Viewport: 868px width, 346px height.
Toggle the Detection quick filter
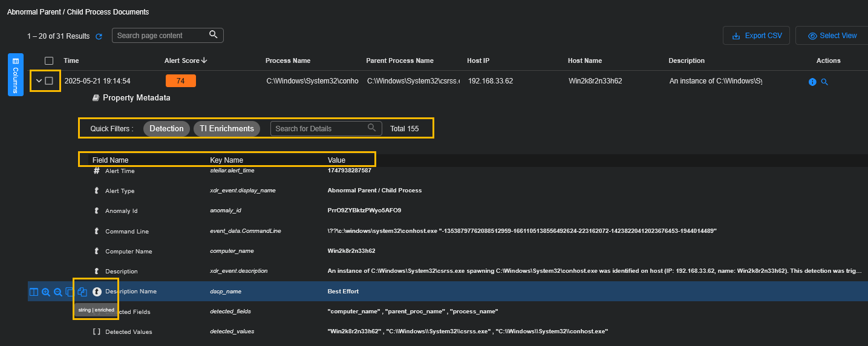click(166, 128)
